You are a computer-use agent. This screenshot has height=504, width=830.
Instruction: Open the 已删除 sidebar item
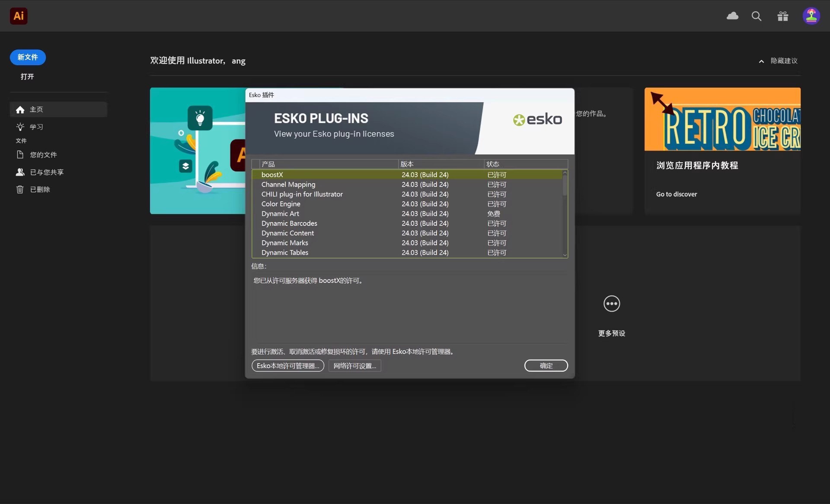[x=58, y=189]
